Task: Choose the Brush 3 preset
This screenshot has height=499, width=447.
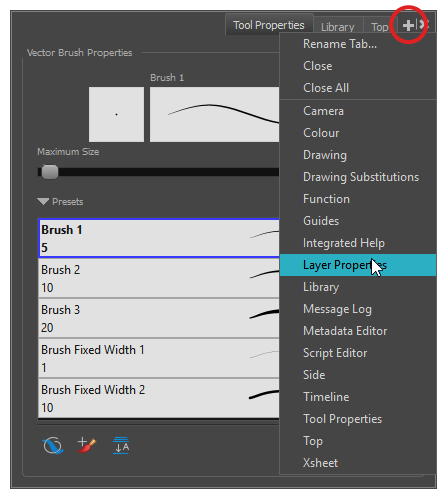Action: 159,318
